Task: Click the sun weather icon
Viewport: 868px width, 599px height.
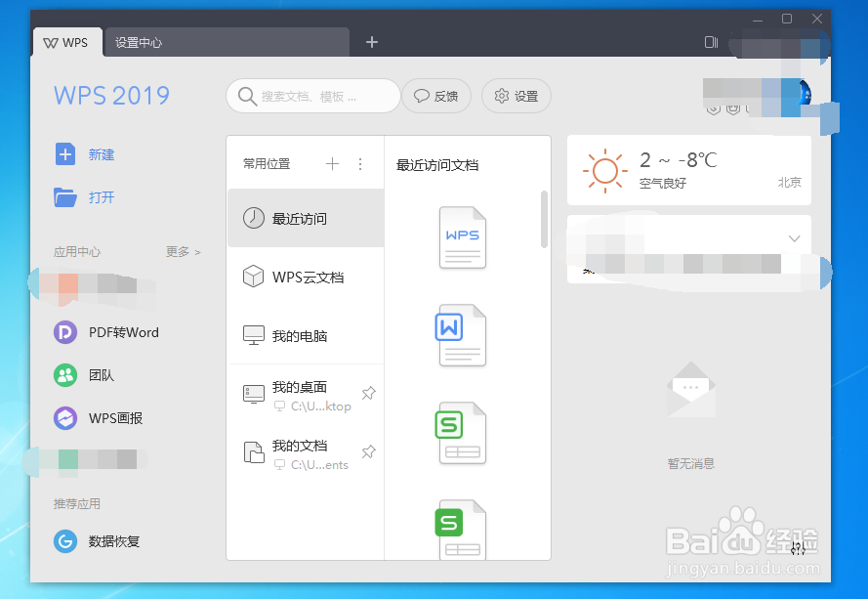Action: click(x=605, y=171)
